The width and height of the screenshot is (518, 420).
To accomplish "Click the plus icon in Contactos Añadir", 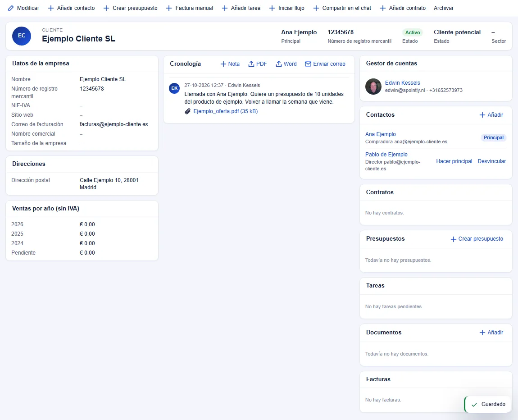I will 482,114.
